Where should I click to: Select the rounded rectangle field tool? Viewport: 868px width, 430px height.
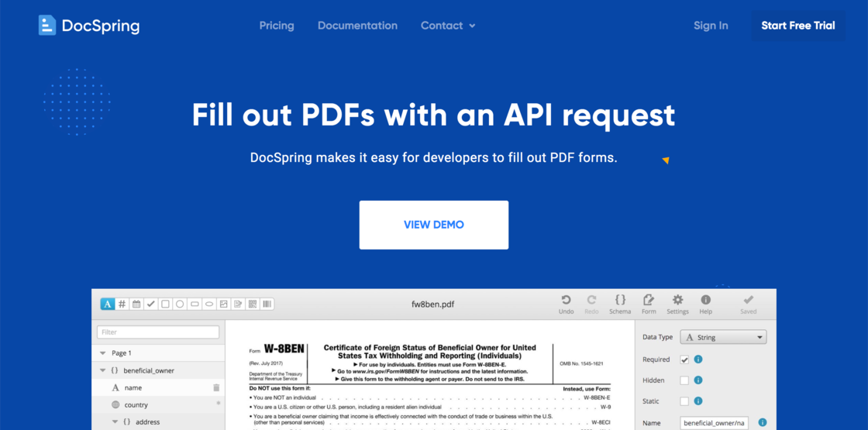coord(195,304)
